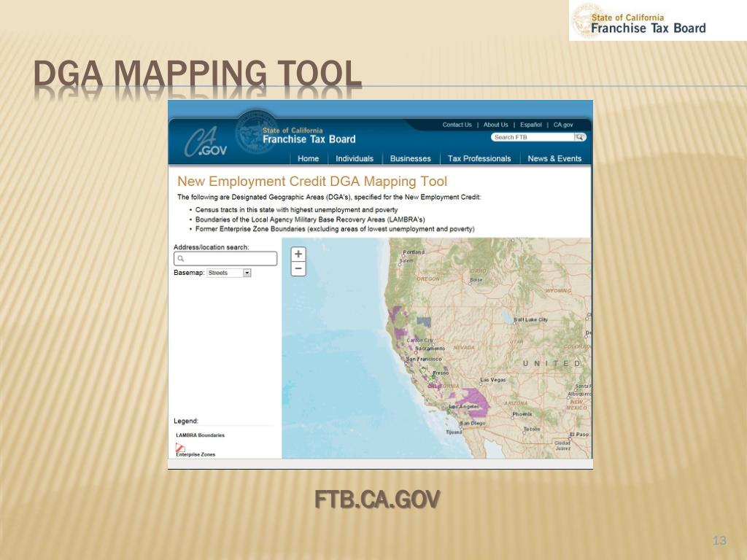This screenshot has height=560, width=747.
Task: Click the Search FTB input field
Action: coord(533,137)
